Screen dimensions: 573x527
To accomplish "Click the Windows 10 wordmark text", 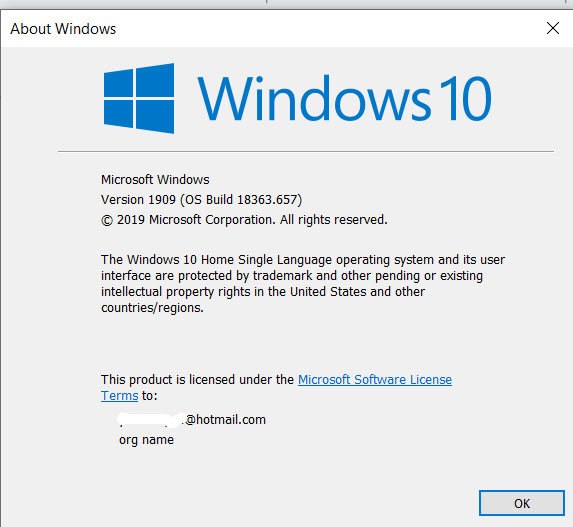I will (344, 99).
